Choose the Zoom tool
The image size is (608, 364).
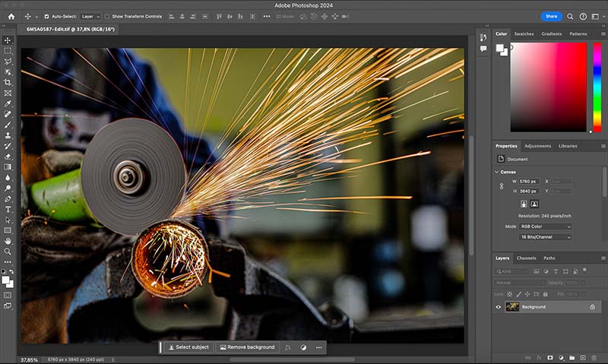tap(8, 251)
